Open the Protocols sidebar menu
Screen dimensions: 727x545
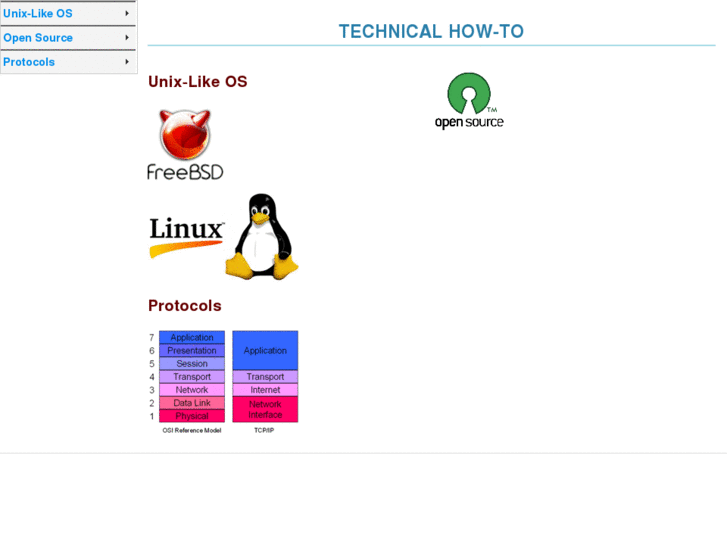(x=69, y=62)
